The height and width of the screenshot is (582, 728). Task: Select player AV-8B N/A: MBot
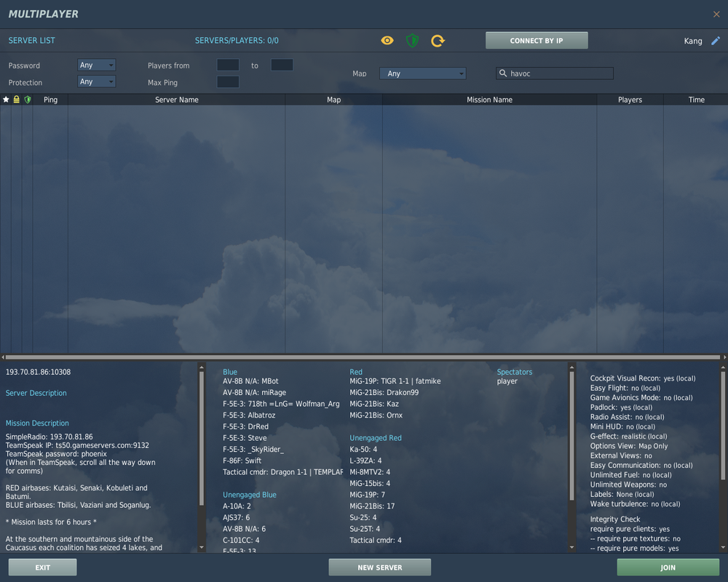coord(250,381)
